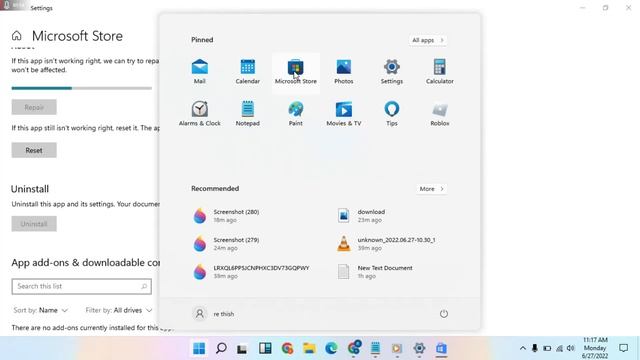Expand hidden system tray icons chevron
This screenshot has width=640, height=360.
[x=522, y=348]
